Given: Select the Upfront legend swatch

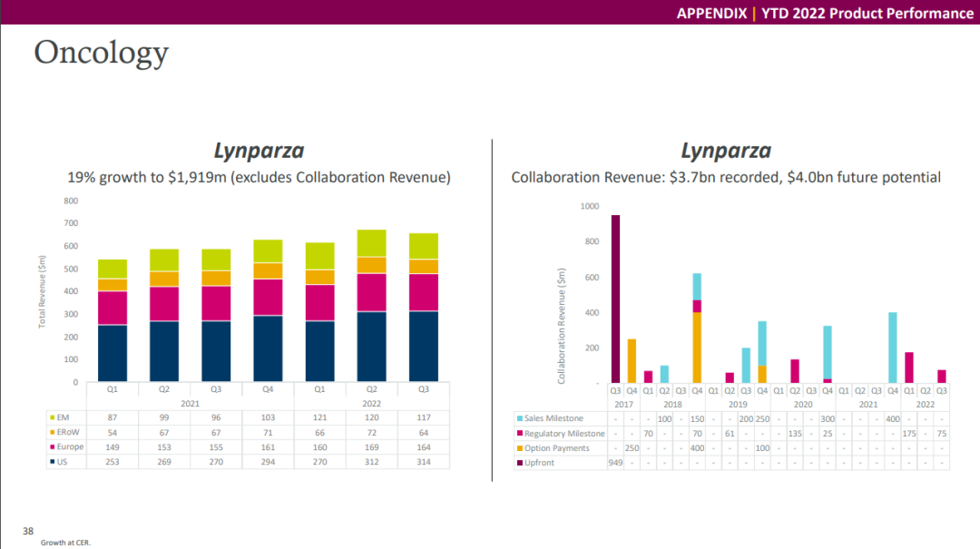Looking at the screenshot, I should tap(518, 463).
